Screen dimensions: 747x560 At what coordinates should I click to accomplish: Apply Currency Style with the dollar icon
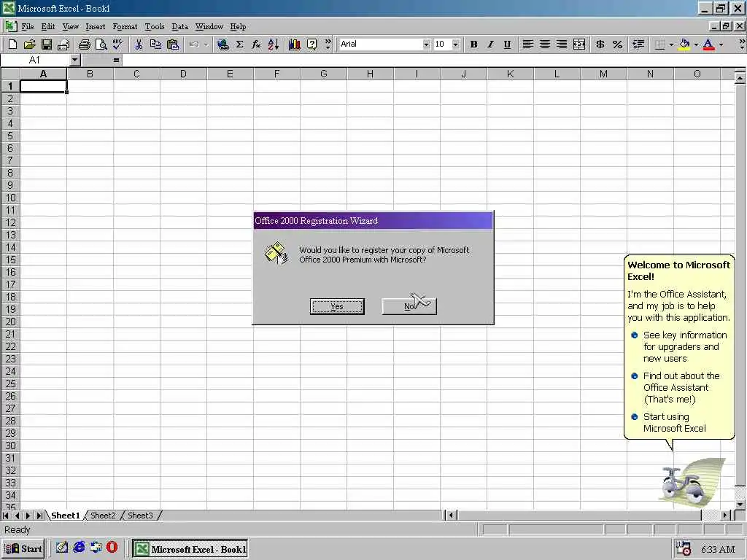[600, 44]
